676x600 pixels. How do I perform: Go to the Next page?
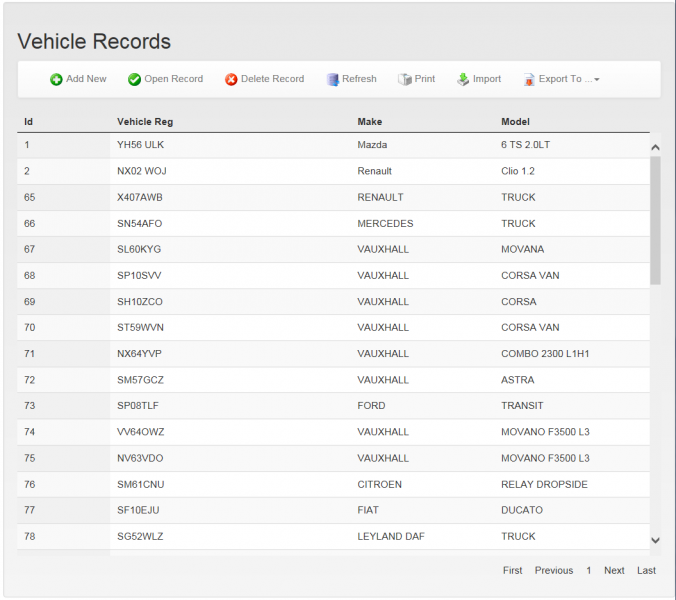pyautogui.click(x=614, y=570)
